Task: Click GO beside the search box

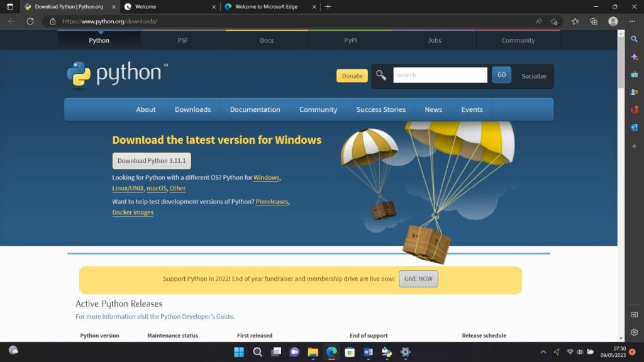Action: pos(501,74)
